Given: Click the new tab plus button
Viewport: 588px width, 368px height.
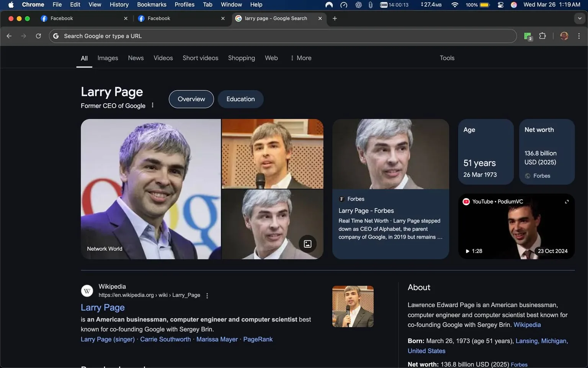Looking at the screenshot, I should click(x=335, y=18).
